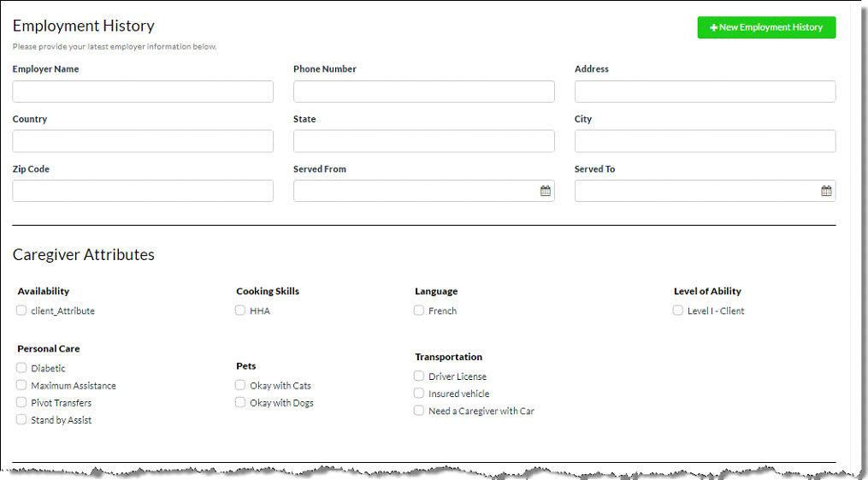Image resolution: width=868 pixels, height=480 pixels.
Task: Tick Need a Caregiver with Car
Action: [419, 411]
